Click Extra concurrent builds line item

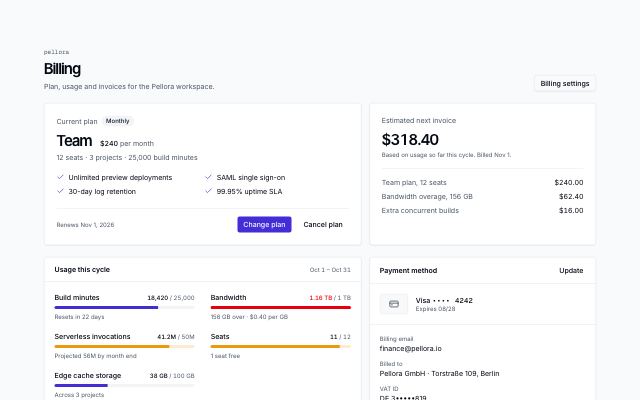(482, 211)
